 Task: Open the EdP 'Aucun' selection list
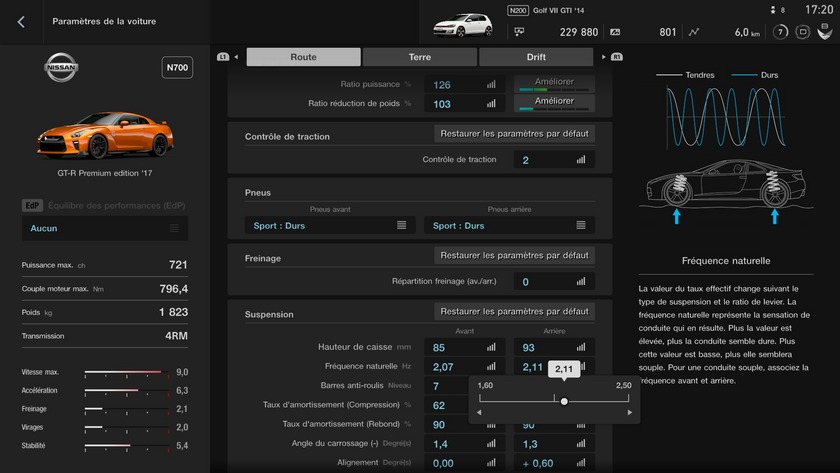[105, 228]
